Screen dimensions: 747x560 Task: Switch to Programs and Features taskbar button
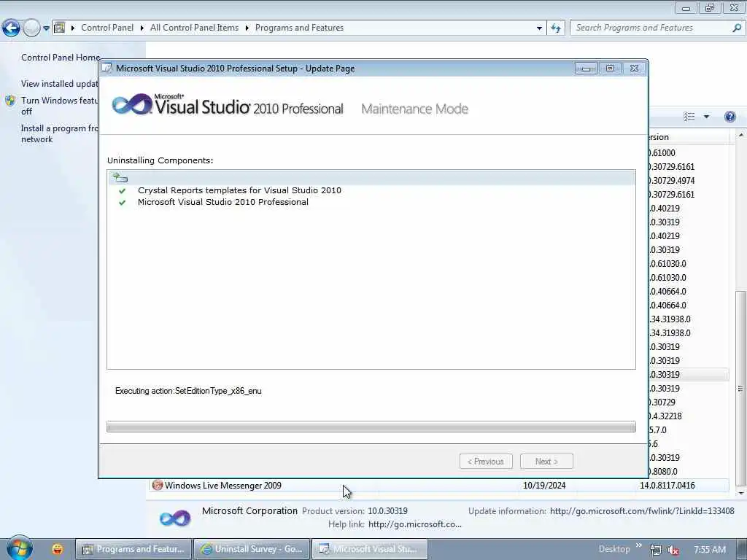133,549
